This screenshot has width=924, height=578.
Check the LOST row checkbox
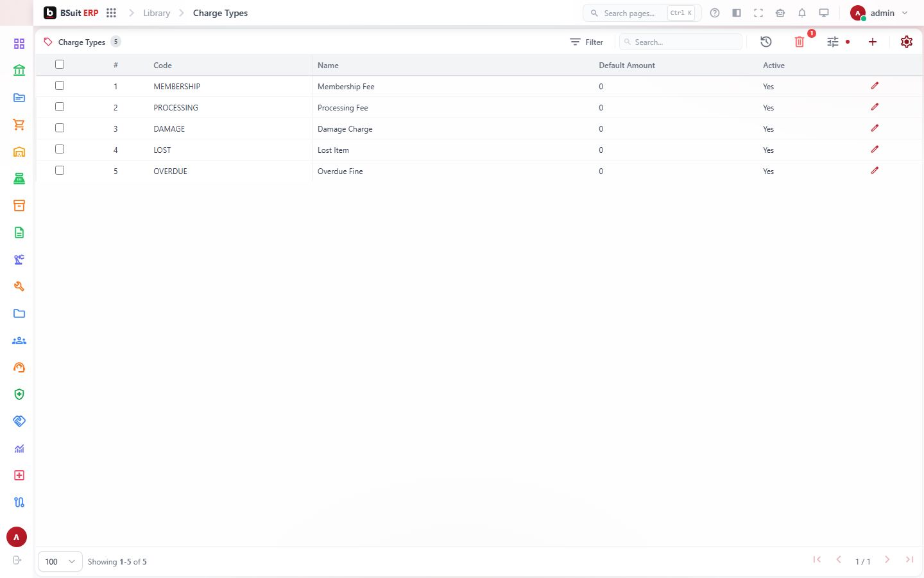click(60, 149)
